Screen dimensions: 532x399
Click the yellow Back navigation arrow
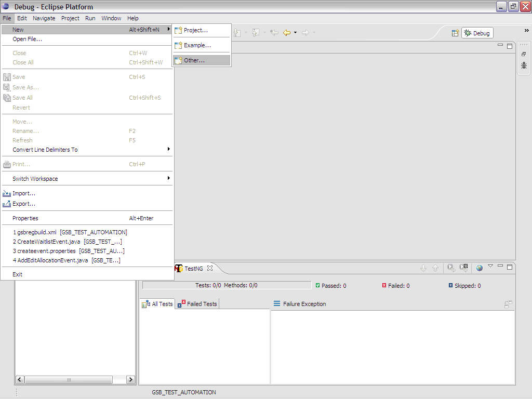tap(287, 33)
